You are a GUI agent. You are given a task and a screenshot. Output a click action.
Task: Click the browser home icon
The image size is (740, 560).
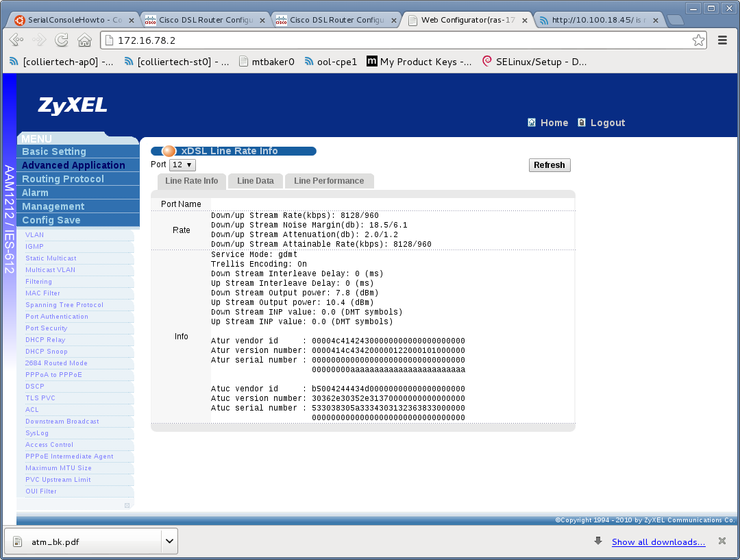[x=84, y=40]
